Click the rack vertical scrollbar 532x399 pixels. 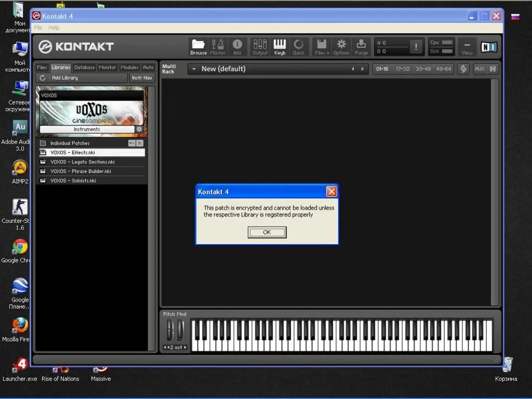click(495, 193)
